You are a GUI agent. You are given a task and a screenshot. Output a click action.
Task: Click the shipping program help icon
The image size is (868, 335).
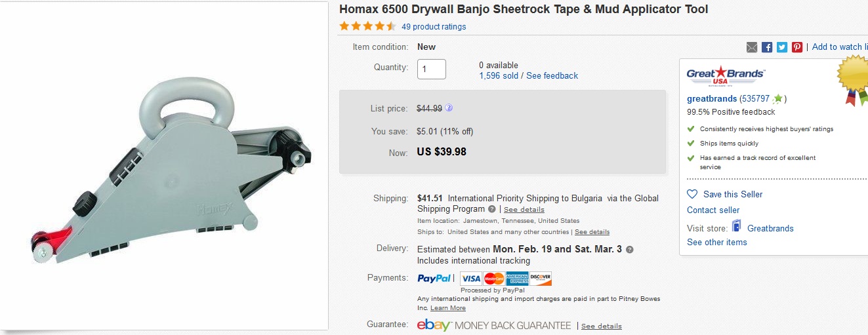click(492, 209)
